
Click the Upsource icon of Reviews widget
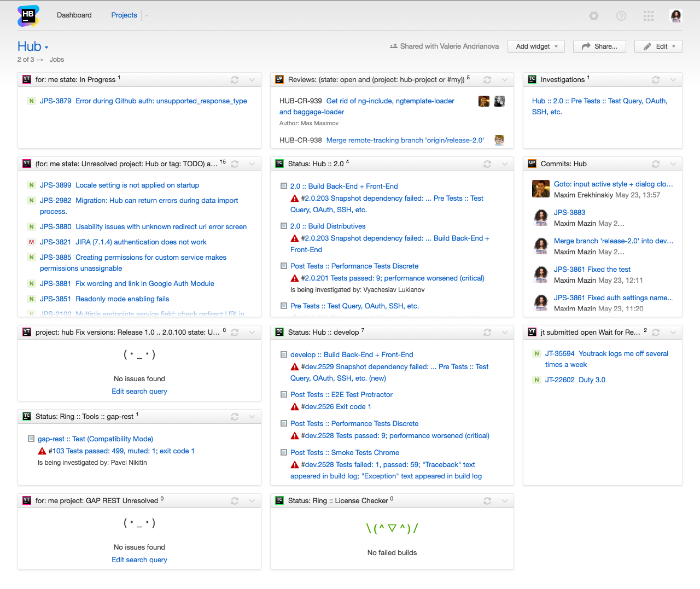[x=279, y=79]
